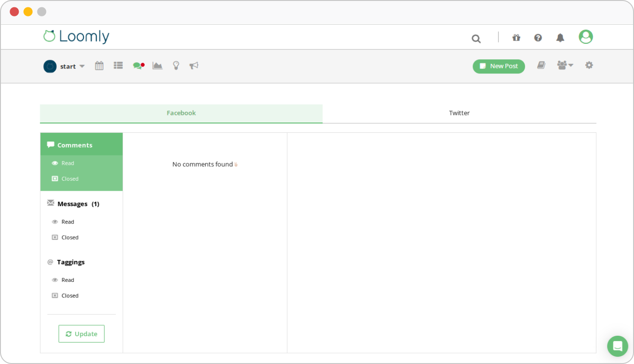Image resolution: width=634 pixels, height=364 pixels.
Task: Click the Update button
Action: [82, 334]
